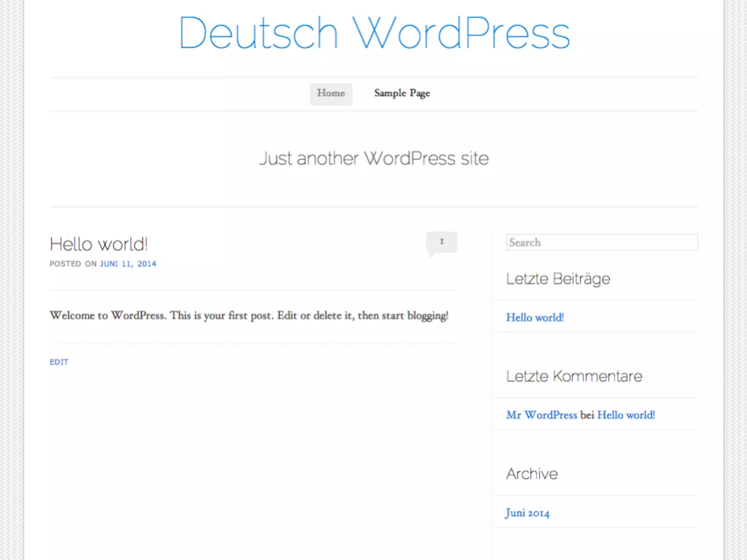
Task: Click the Archive widget heading
Action: coord(532,474)
